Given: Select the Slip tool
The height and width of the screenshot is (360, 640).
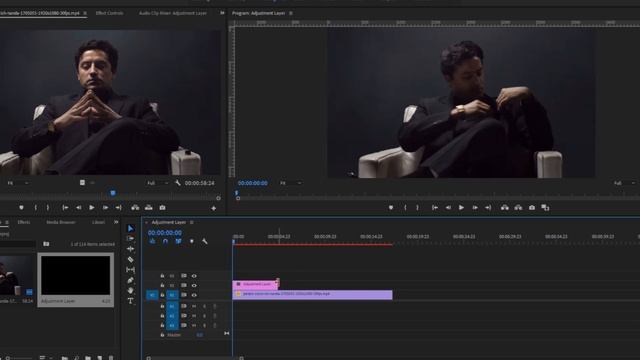Looking at the screenshot, I should tap(130, 270).
